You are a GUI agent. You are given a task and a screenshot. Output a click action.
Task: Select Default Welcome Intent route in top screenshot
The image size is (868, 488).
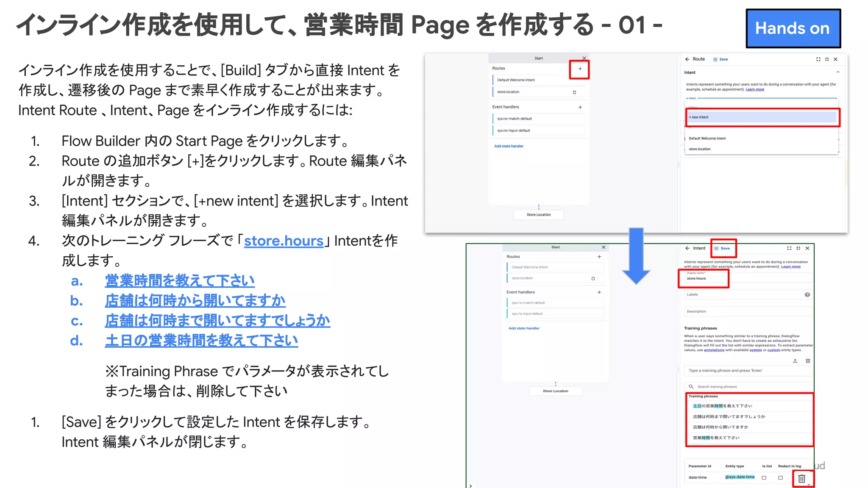tap(538, 80)
